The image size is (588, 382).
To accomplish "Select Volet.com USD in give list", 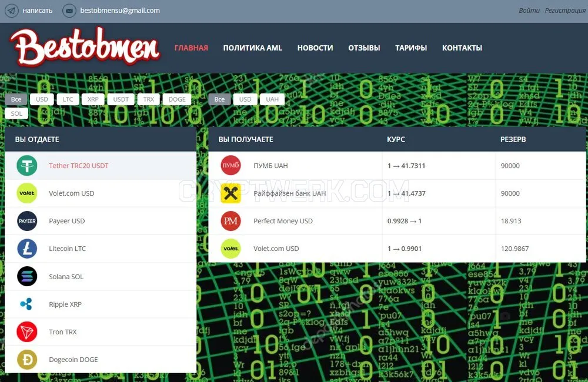I will 101,193.
